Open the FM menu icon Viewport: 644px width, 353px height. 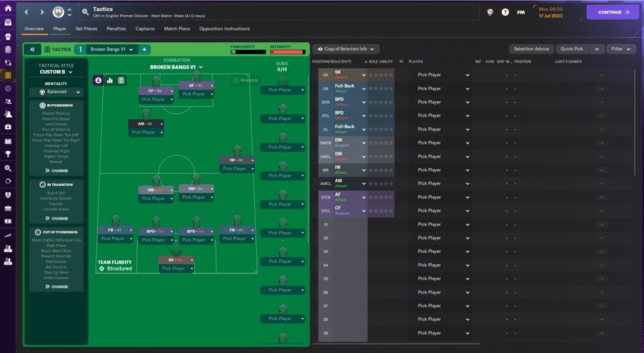pos(521,12)
